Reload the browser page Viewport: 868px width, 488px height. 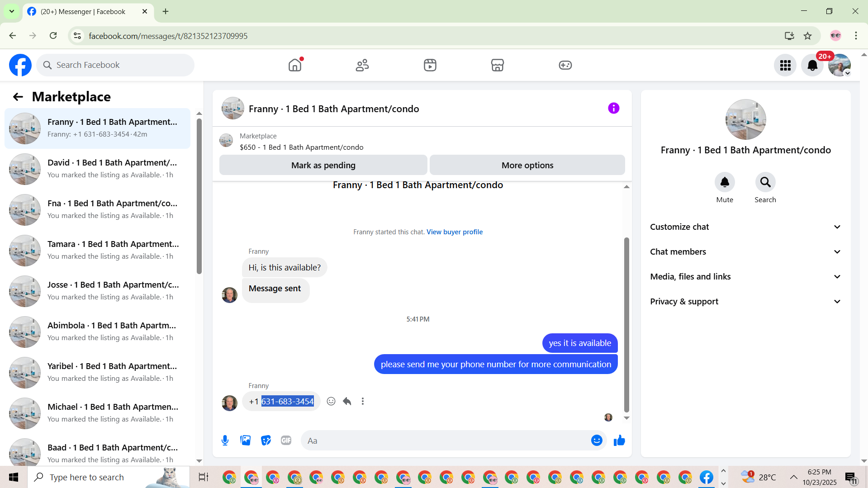point(53,36)
